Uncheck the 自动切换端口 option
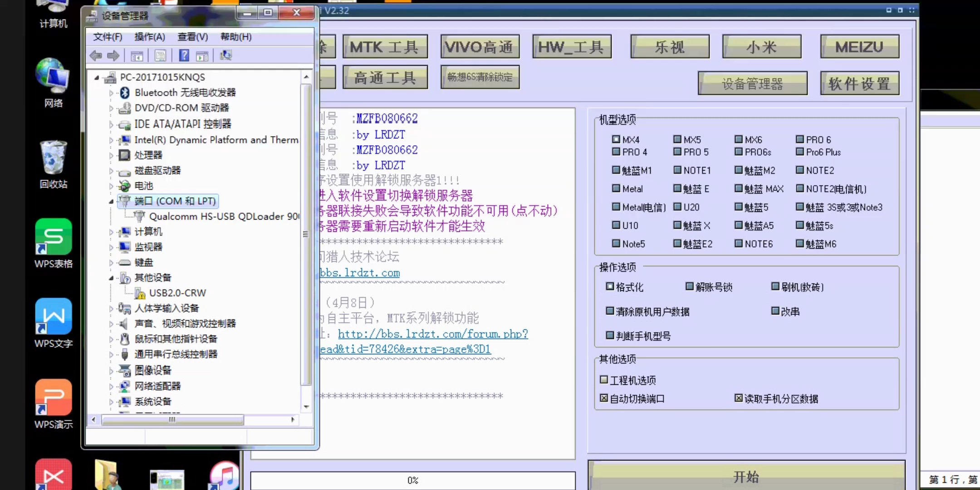Screen dimensions: 980x490 click(x=604, y=398)
